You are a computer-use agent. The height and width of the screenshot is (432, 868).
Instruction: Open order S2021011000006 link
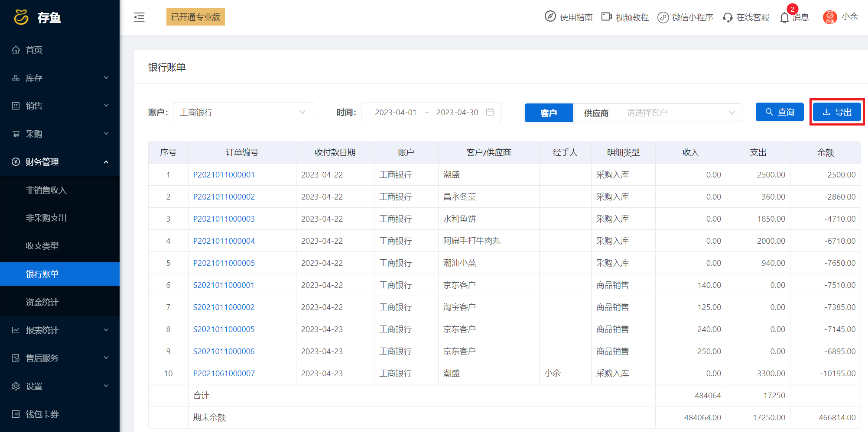click(224, 351)
